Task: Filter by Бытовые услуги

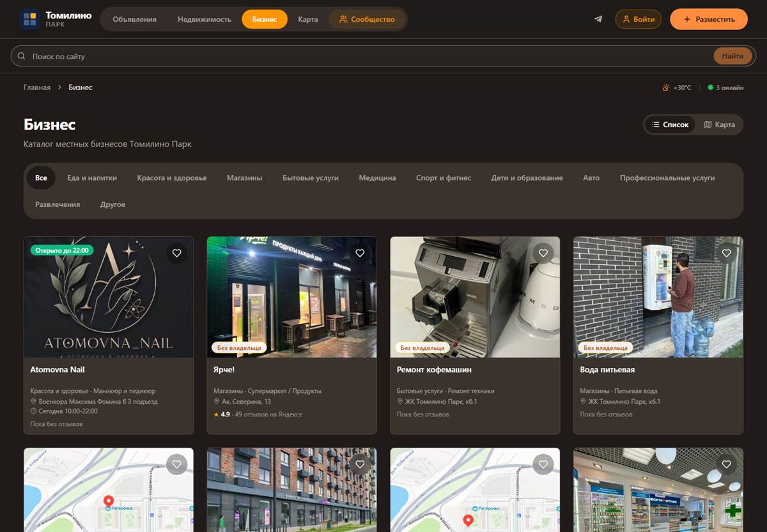Action: pyautogui.click(x=311, y=178)
